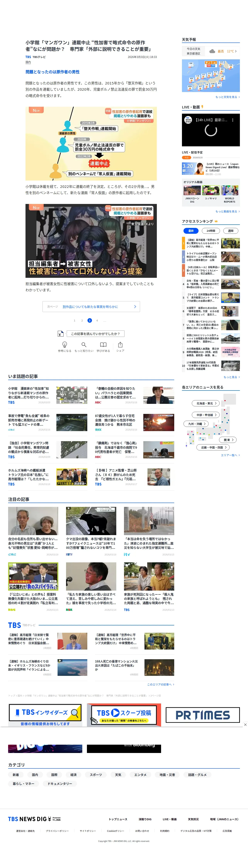Open クマ出没の画像 bear article thumbnail

91,521
